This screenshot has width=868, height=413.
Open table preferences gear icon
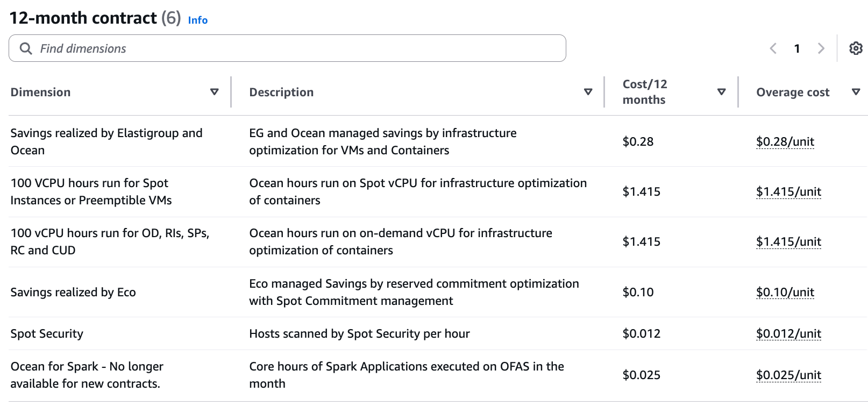point(856,48)
